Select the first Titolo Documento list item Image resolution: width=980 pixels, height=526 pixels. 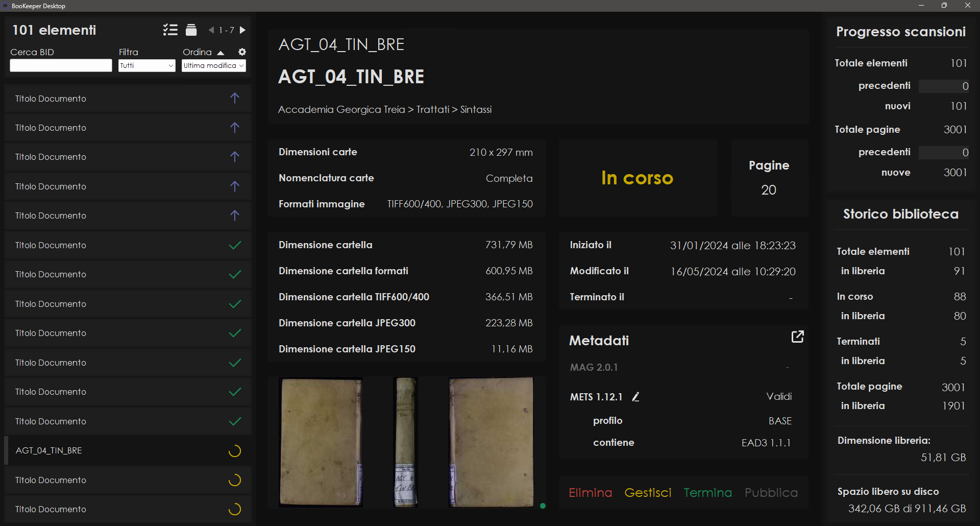128,99
